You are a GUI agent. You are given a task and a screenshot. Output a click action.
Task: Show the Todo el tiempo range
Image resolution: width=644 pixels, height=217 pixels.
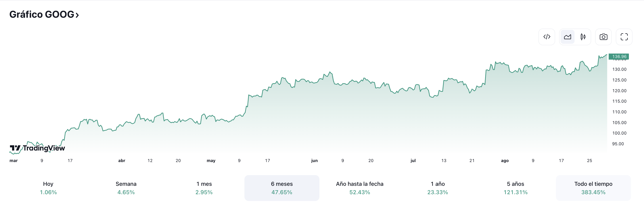tap(593, 188)
